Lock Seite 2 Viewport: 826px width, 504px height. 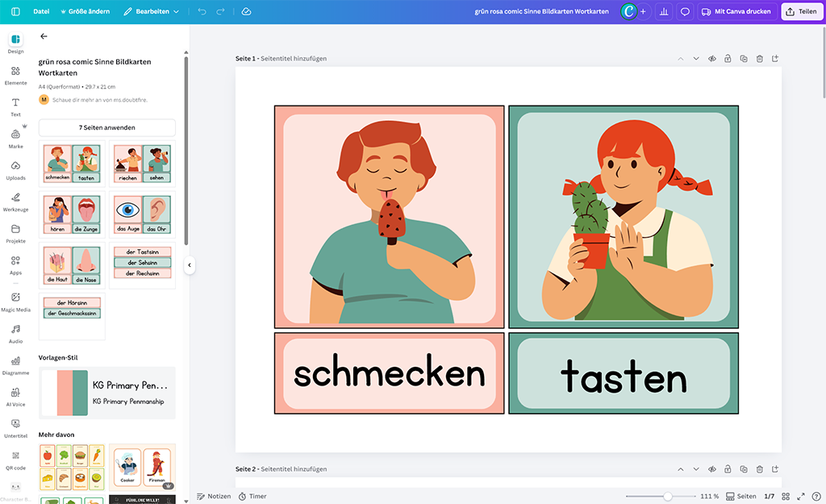(x=728, y=469)
